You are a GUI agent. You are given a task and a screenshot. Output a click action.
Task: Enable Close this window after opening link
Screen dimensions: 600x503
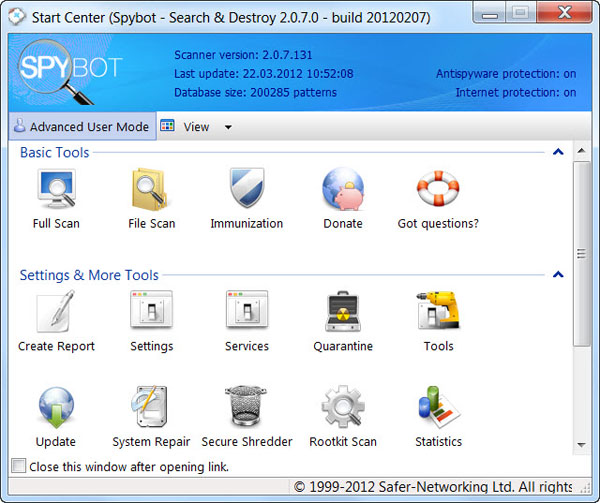click(18, 466)
